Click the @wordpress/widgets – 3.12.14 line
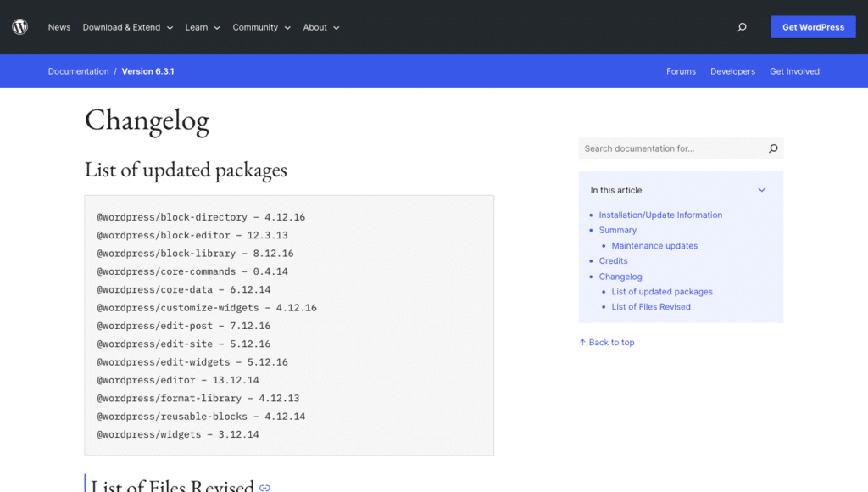Viewport: 868px width, 492px height. (x=178, y=434)
